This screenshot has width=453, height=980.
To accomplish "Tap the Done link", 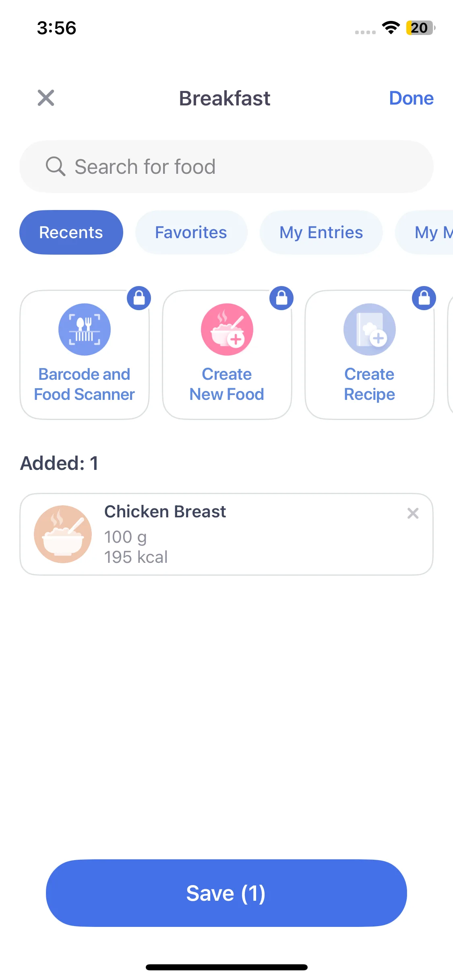I will pyautogui.click(x=411, y=98).
